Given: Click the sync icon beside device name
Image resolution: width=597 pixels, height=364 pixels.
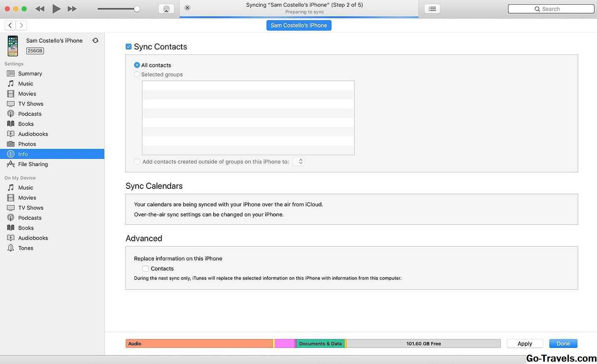Looking at the screenshot, I should coord(95,41).
